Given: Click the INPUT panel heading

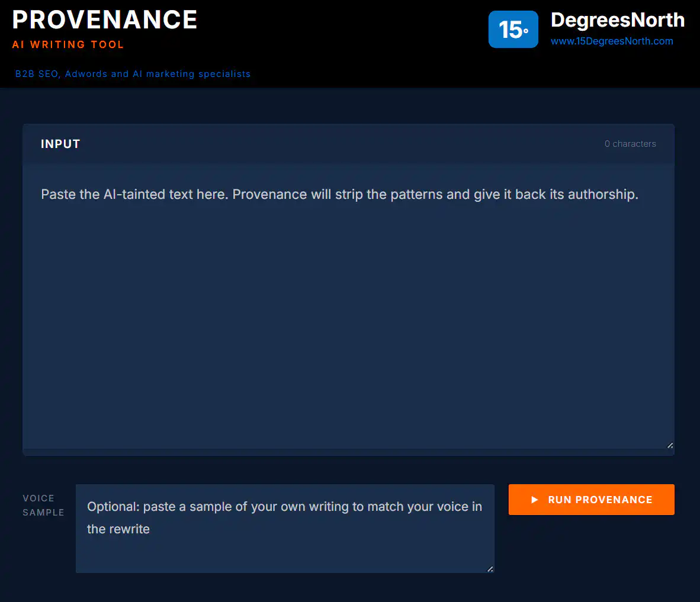Looking at the screenshot, I should click(x=60, y=144).
